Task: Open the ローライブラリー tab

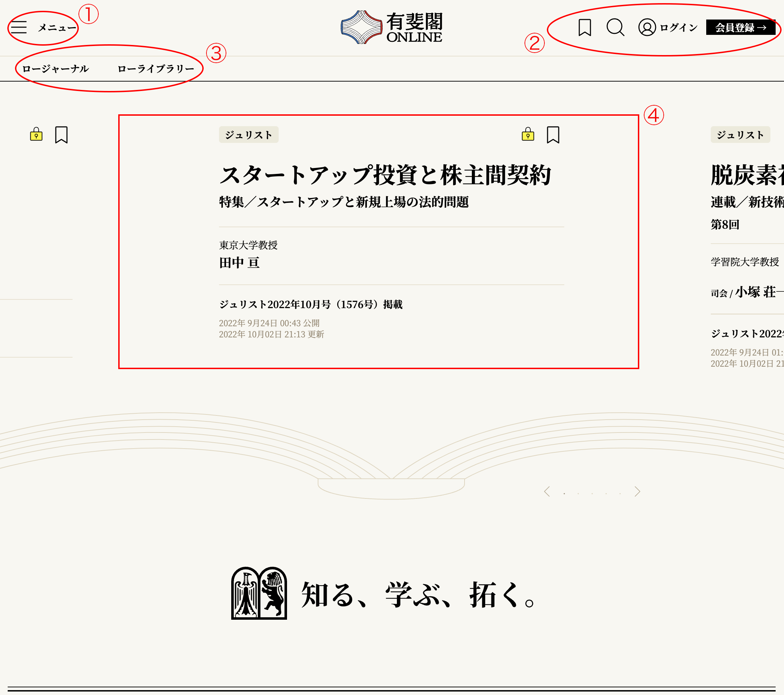Action: [156, 69]
